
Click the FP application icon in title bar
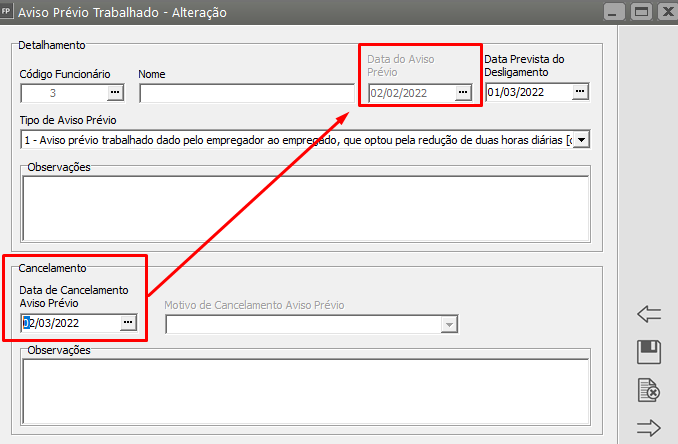pyautogui.click(x=6, y=11)
